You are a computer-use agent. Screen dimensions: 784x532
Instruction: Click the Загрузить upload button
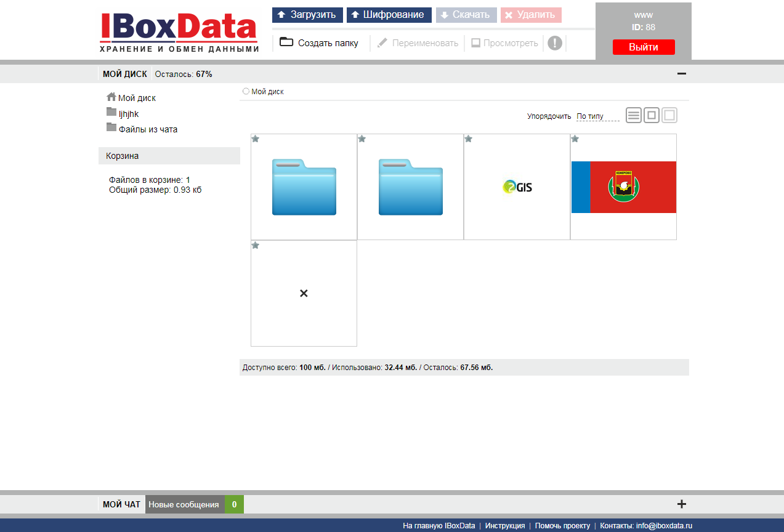coord(307,15)
